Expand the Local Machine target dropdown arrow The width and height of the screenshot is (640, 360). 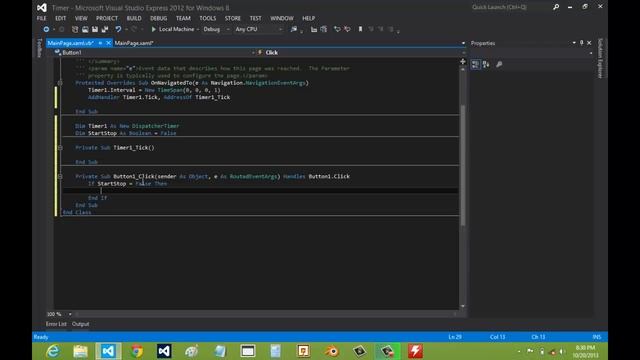point(198,29)
